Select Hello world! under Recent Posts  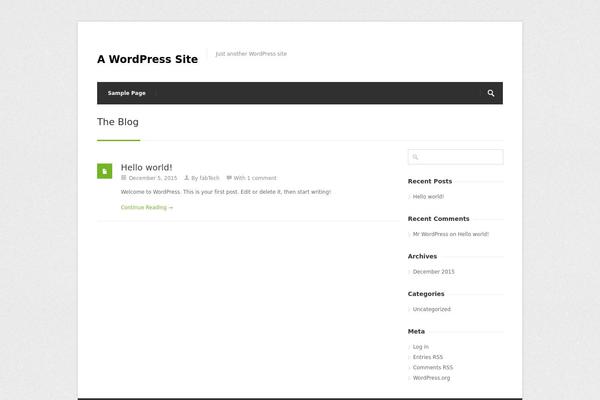click(x=428, y=197)
